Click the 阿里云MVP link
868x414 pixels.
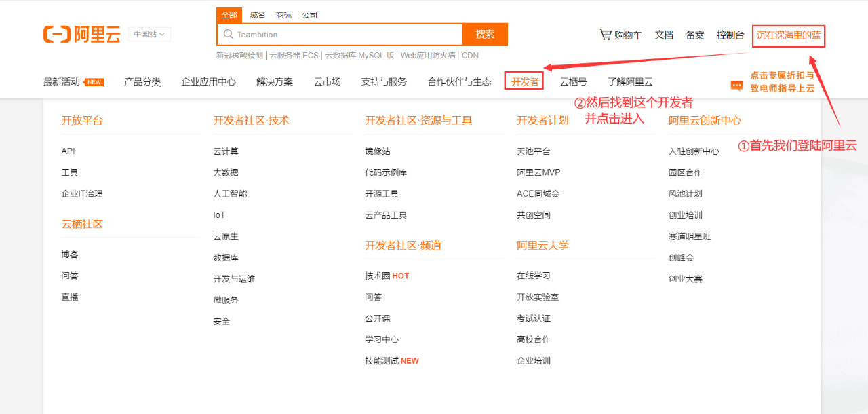click(x=538, y=172)
